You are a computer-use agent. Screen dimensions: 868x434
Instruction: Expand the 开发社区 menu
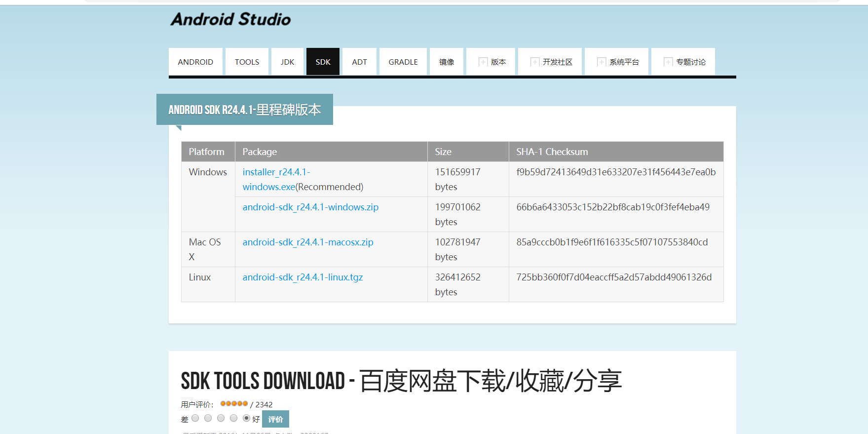550,62
